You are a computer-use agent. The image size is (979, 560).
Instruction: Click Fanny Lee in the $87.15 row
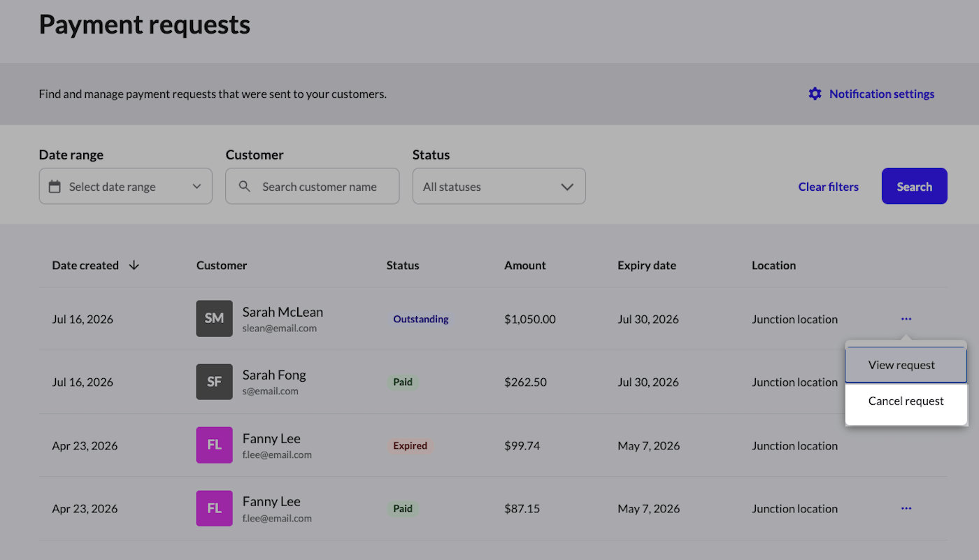pos(271,501)
